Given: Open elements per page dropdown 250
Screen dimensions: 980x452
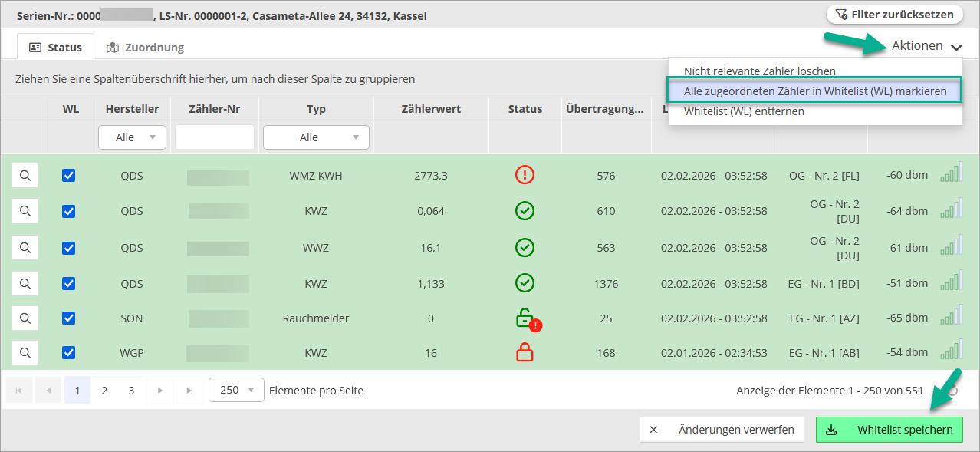Looking at the screenshot, I should tap(236, 391).
